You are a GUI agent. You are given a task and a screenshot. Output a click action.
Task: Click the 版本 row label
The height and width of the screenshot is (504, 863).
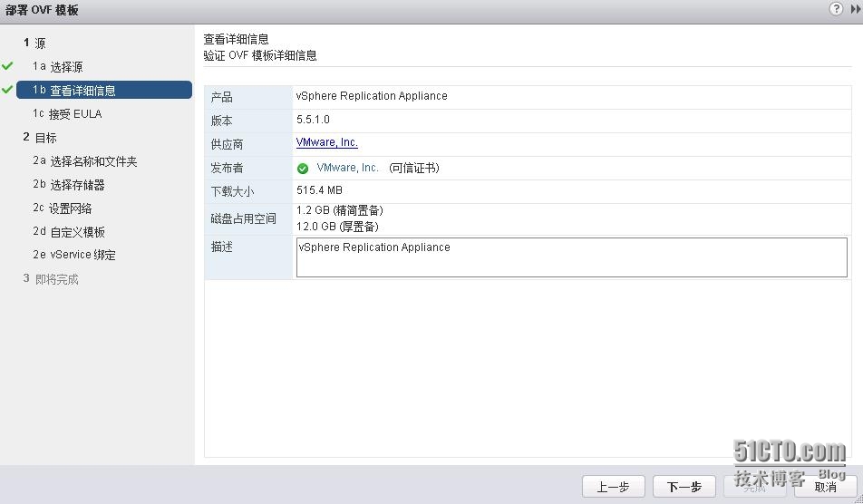[x=222, y=121]
